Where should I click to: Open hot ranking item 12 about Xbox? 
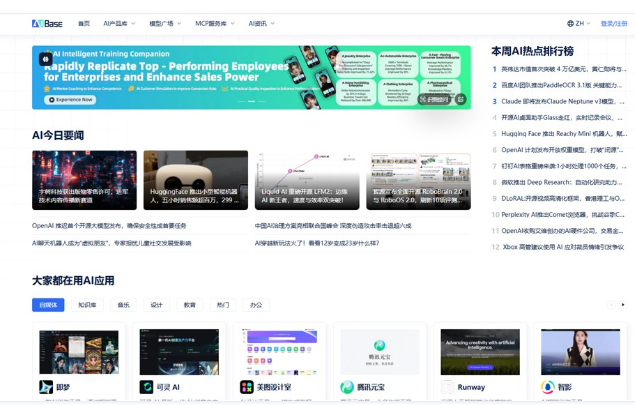(559, 247)
